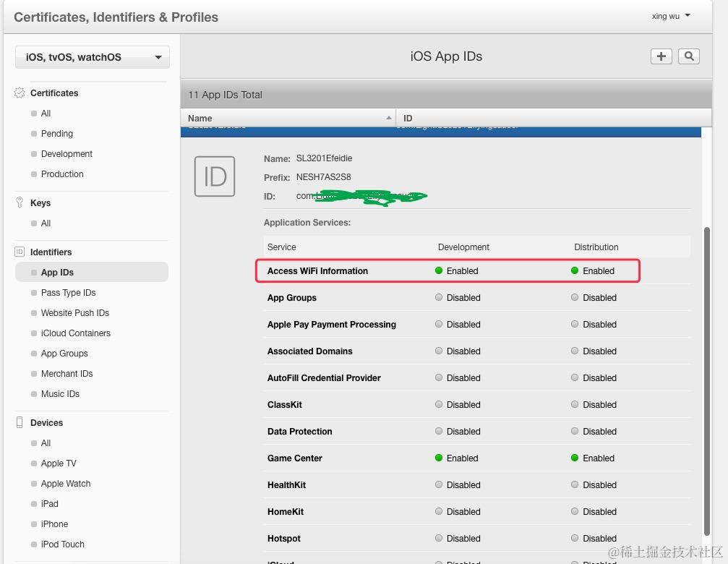Click the Identifiers ID icon
728x564 pixels.
(x=20, y=252)
